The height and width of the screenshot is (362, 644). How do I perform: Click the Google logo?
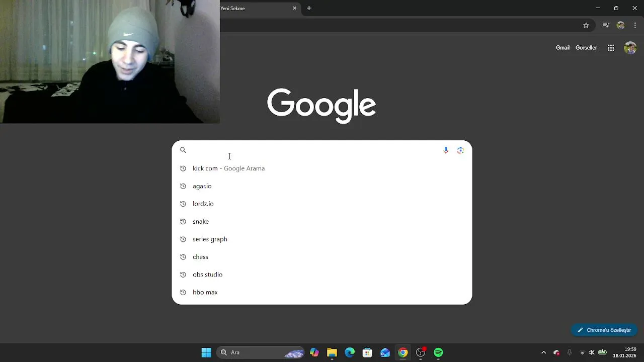tap(321, 105)
